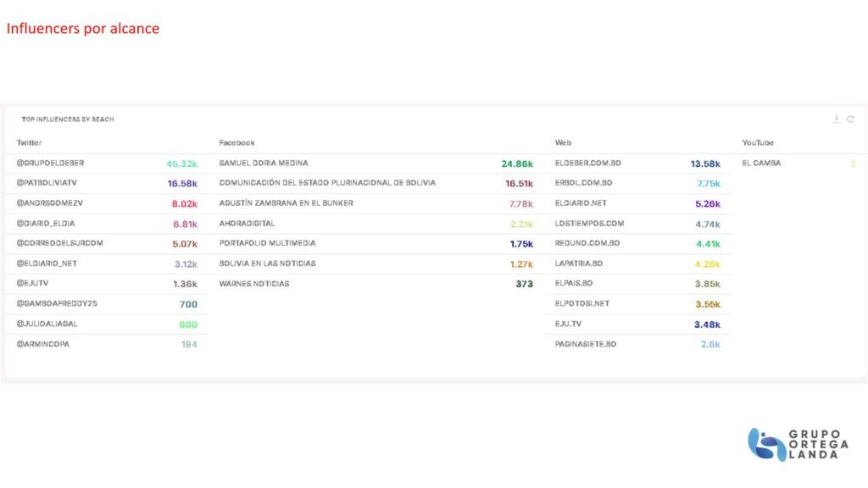This screenshot has height=488, width=868.
Task: Click the 600 reach value
Action: pos(188,324)
